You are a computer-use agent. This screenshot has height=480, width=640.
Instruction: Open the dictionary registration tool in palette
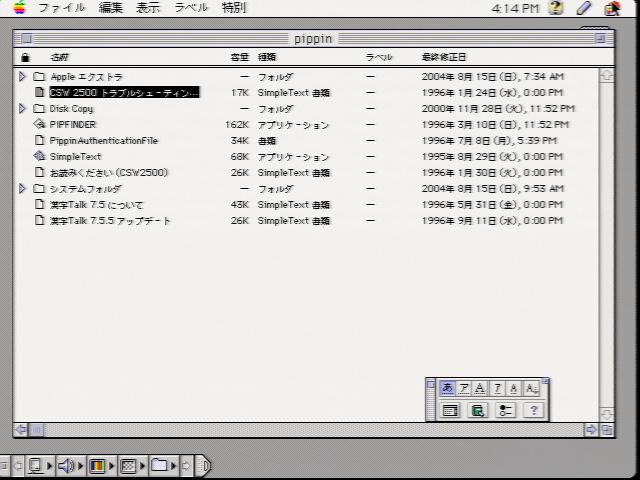[x=478, y=410]
